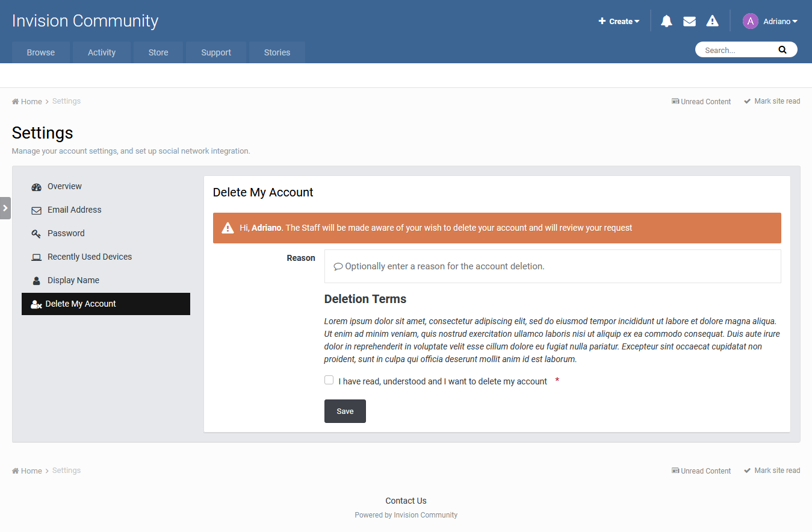Click the Email Address envelope icon

click(36, 210)
